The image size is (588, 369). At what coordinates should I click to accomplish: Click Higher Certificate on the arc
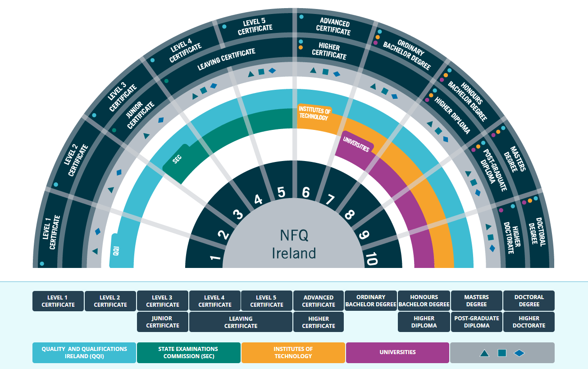point(329,51)
